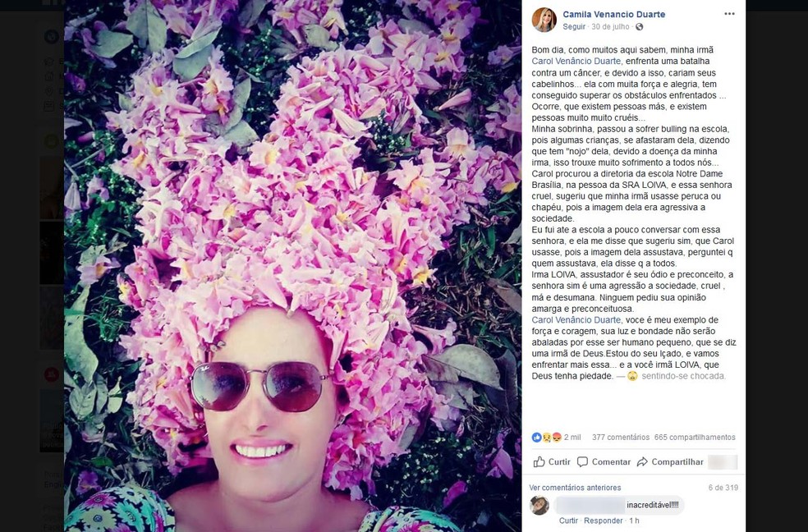Click the blue like reaction icon

click(536, 438)
